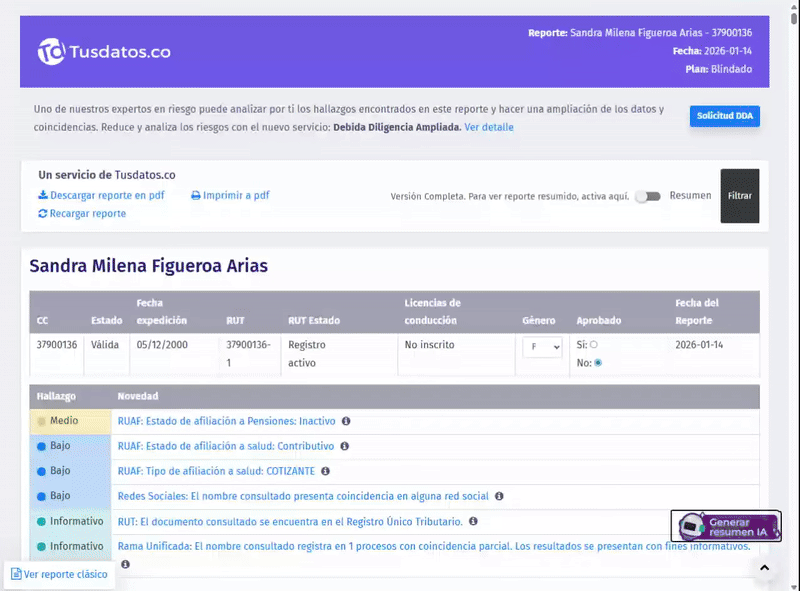Click the Plan: Blindado header text
This screenshot has width=800, height=591.
click(x=718, y=69)
